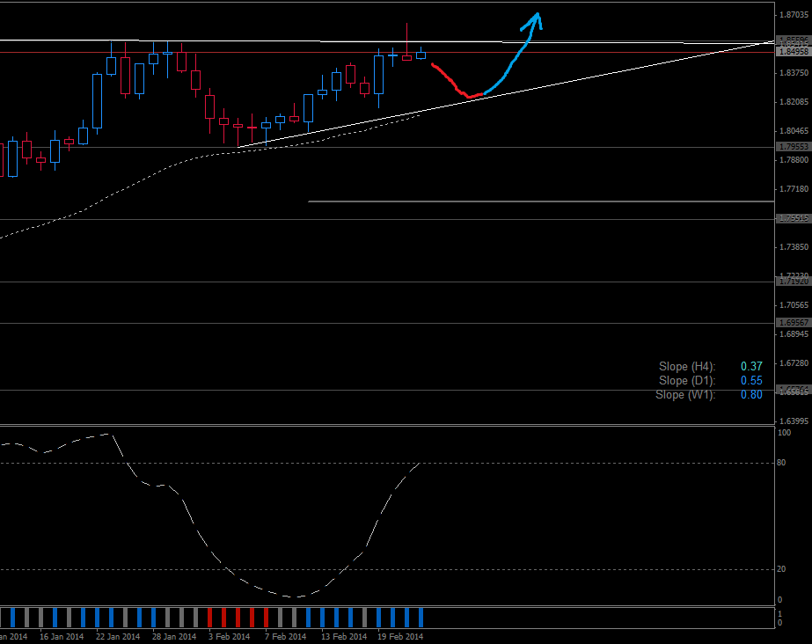The image size is (812, 644).
Task: Click the Slope (W1) value 0.80
Action: (751, 394)
